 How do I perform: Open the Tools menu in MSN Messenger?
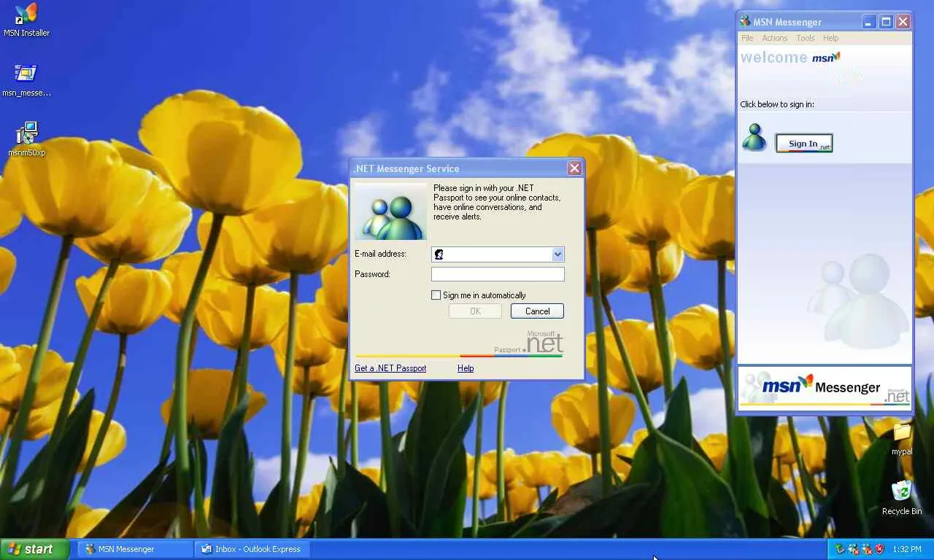806,38
